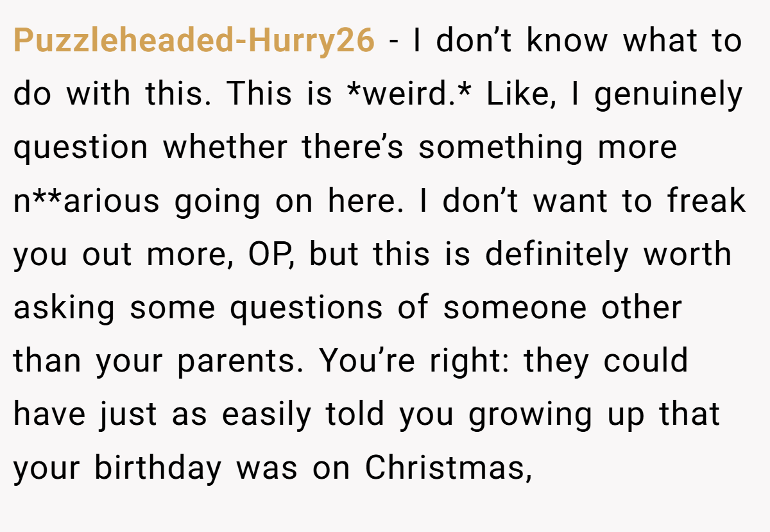Click the word worth ending fifth line

[x=688, y=254]
